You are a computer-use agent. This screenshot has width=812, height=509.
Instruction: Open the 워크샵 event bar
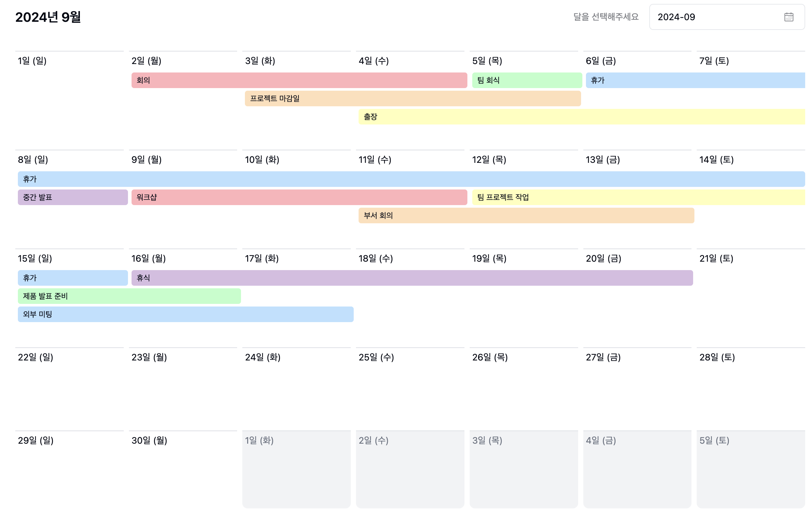pos(299,197)
